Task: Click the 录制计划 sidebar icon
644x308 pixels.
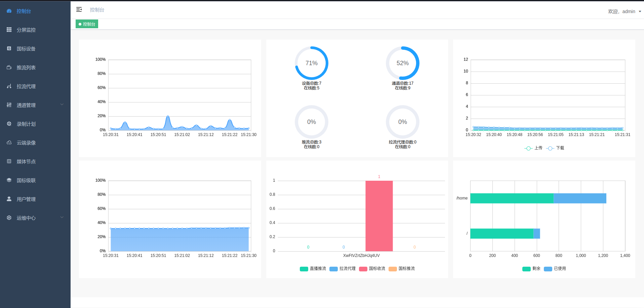Action: [9, 124]
